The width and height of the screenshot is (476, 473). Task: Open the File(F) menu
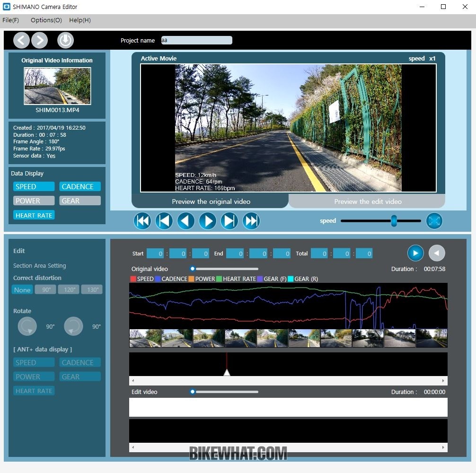point(10,20)
